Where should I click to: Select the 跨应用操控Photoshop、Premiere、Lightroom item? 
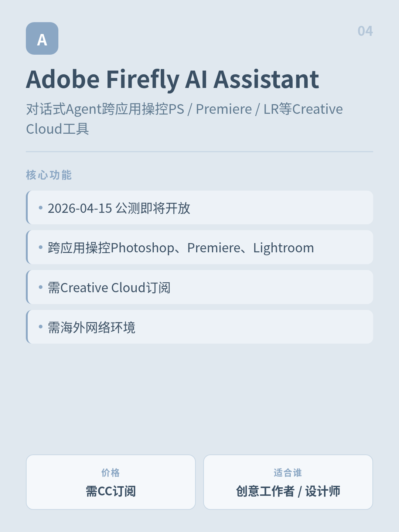(x=199, y=247)
